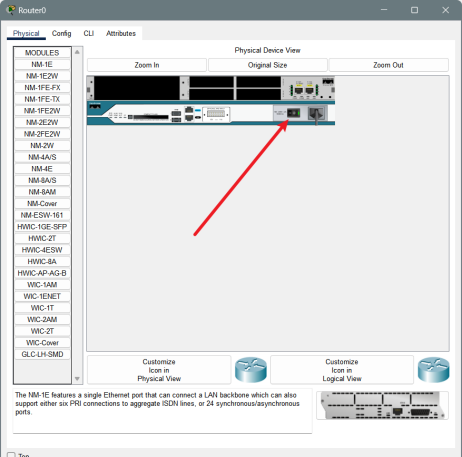The width and height of the screenshot is (462, 457).
Task: Select the NM-ESW-161 module
Action: [x=42, y=215]
